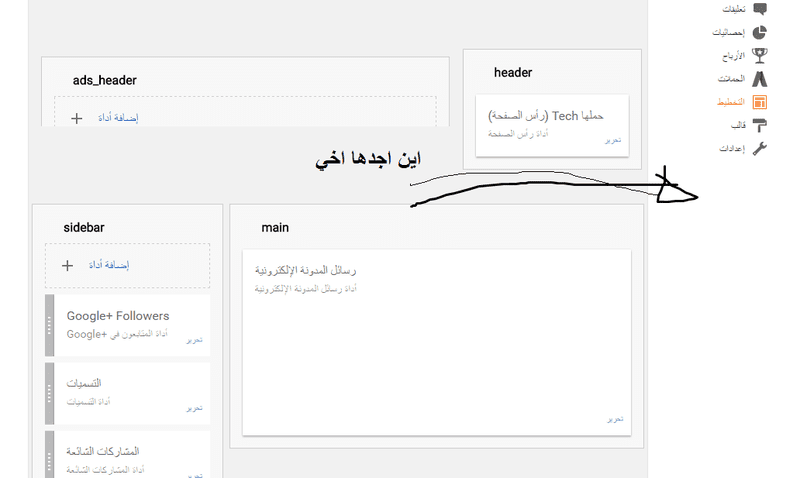Grab the Google+ Followers gadget drag handle
The width and height of the screenshot is (800, 478).
49,325
